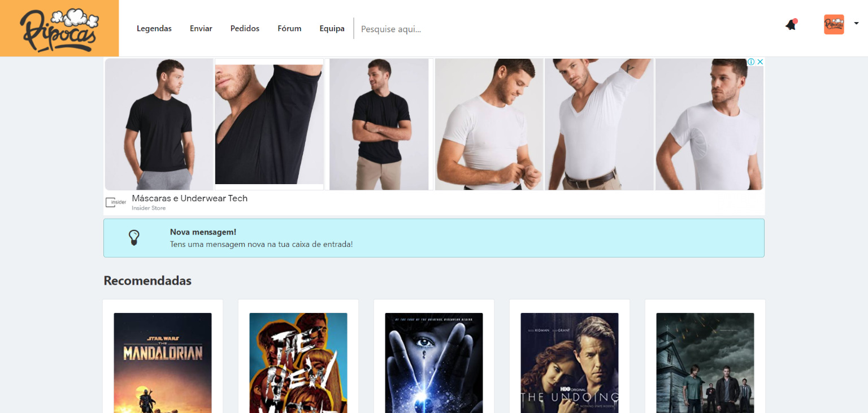Open The Undoing poster
This screenshot has width=868, height=413.
coord(570,363)
